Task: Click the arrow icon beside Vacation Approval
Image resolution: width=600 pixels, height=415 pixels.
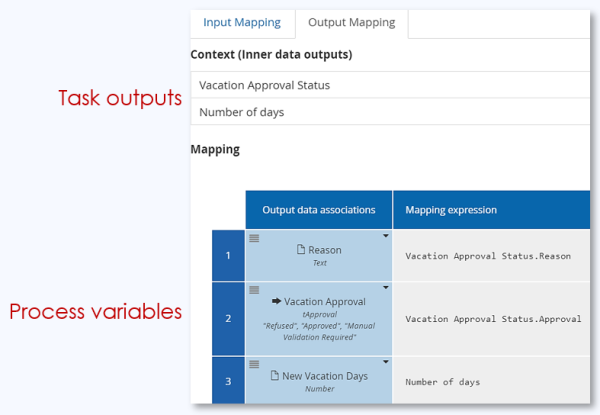Action: (277, 301)
